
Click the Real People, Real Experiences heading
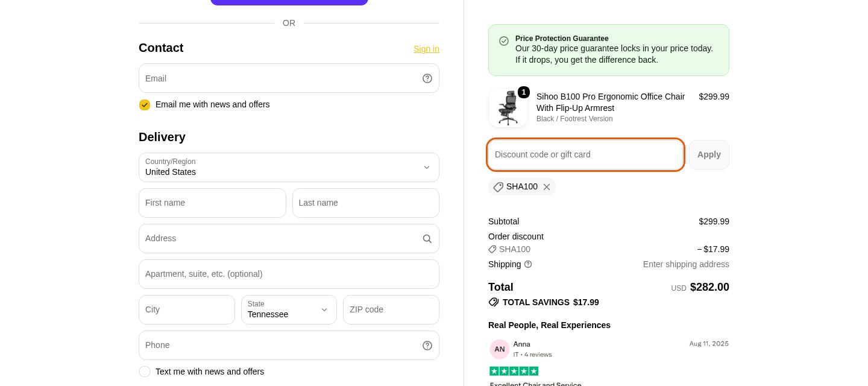pyautogui.click(x=549, y=325)
